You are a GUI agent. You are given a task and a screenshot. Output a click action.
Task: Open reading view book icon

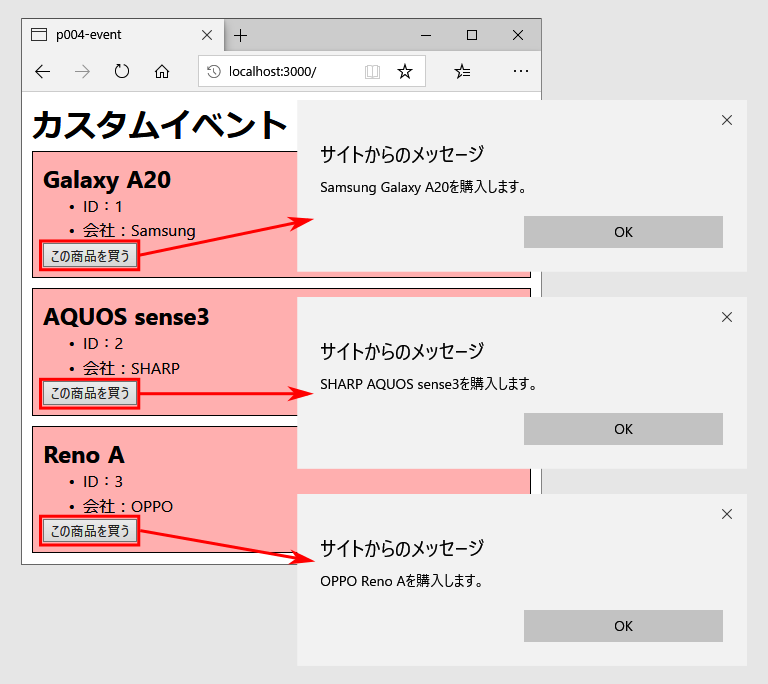[372, 72]
